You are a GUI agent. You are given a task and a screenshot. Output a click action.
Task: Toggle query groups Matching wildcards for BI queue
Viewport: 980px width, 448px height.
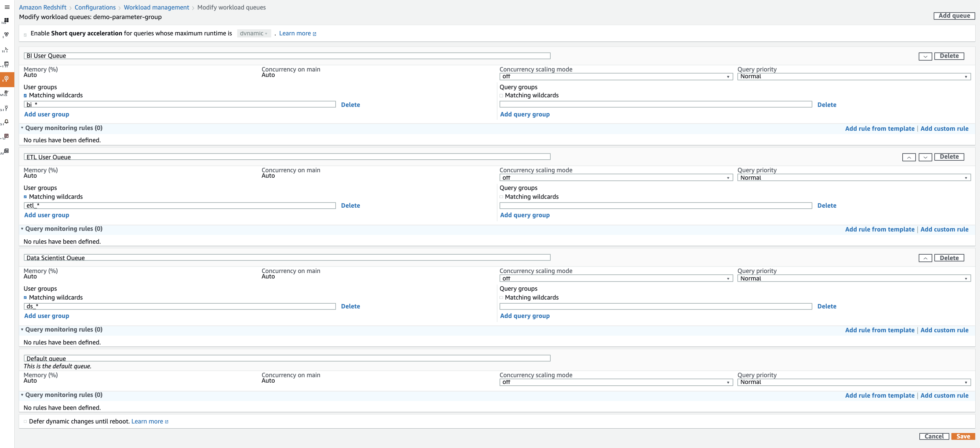click(x=501, y=96)
